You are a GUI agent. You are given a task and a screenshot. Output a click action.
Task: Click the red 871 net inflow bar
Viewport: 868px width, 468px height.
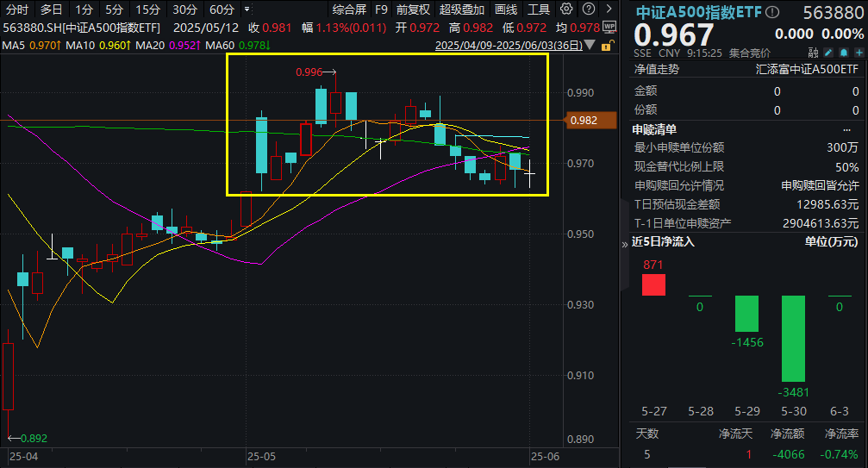(653, 284)
